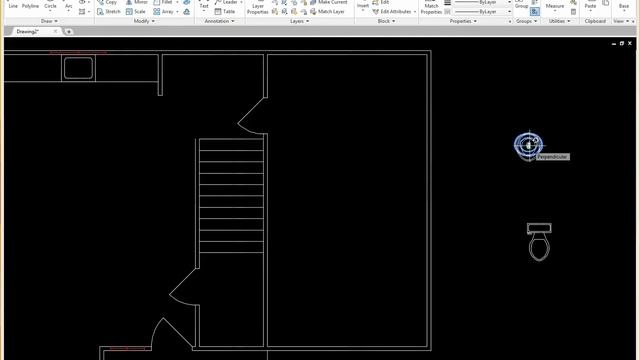Expand the Annotation panel
This screenshot has height=360, width=640.
[x=219, y=21]
